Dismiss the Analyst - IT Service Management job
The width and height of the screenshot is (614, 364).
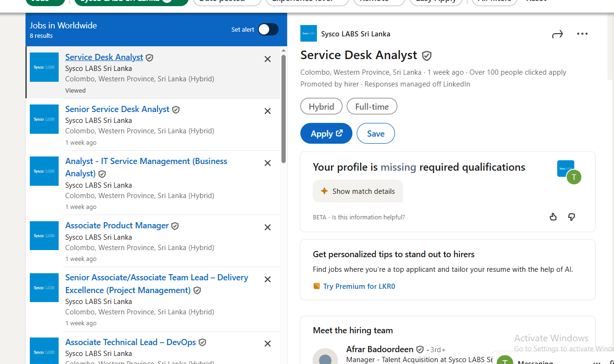268,163
